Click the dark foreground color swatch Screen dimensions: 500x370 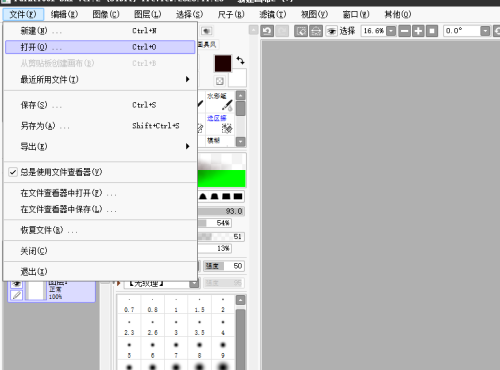(223, 63)
